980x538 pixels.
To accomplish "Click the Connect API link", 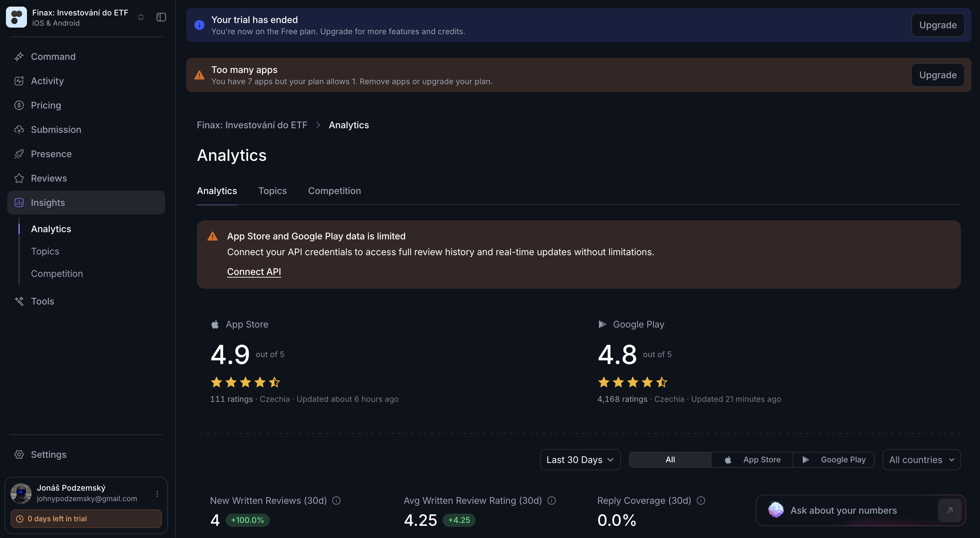I will (254, 272).
